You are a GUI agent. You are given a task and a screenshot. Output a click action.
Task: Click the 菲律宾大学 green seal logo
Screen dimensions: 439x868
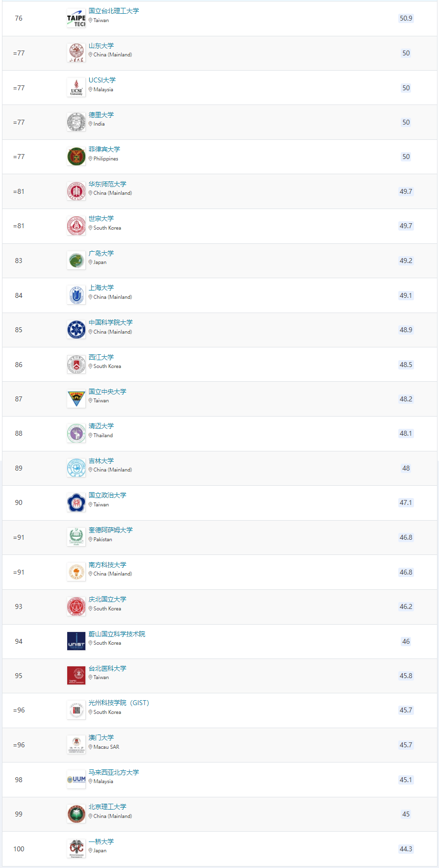(x=76, y=157)
